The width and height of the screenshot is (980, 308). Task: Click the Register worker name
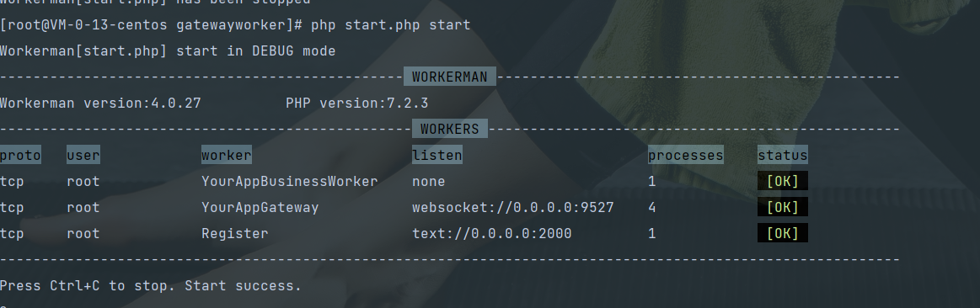tap(235, 234)
